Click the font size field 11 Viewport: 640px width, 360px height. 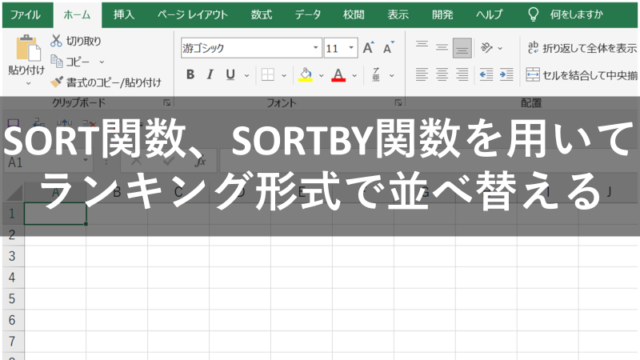pyautogui.click(x=336, y=48)
